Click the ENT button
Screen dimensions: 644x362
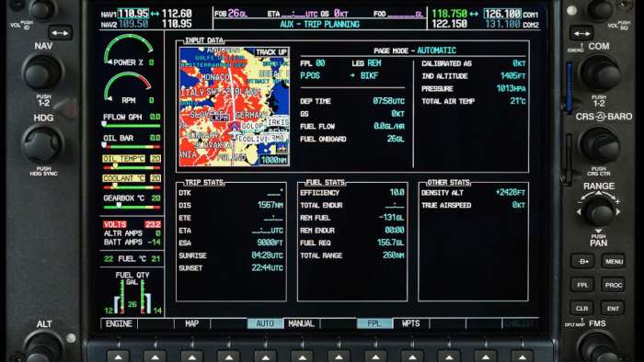click(x=614, y=309)
